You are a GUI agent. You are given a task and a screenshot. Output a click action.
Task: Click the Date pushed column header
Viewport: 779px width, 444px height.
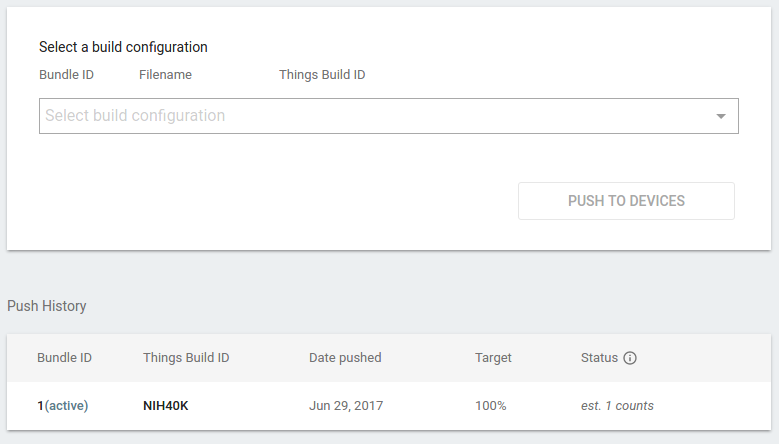click(x=345, y=358)
